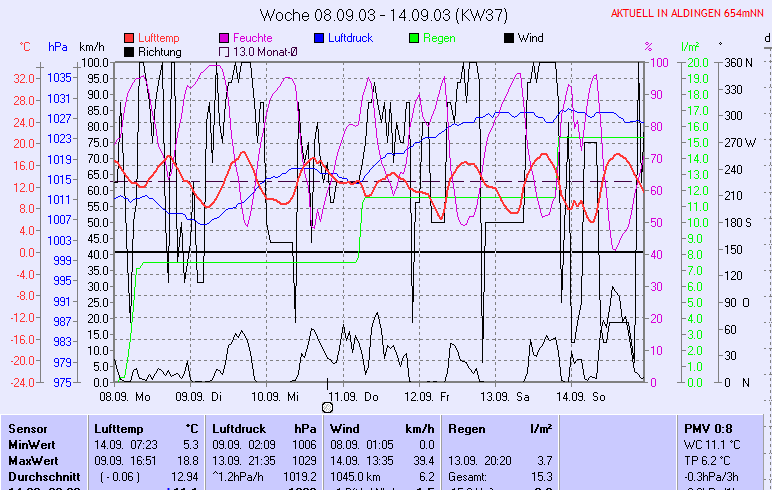Viewport: 772px width, 490px height.
Task: Click the Regen l/m² table column header
Action: pyautogui.click(x=500, y=427)
